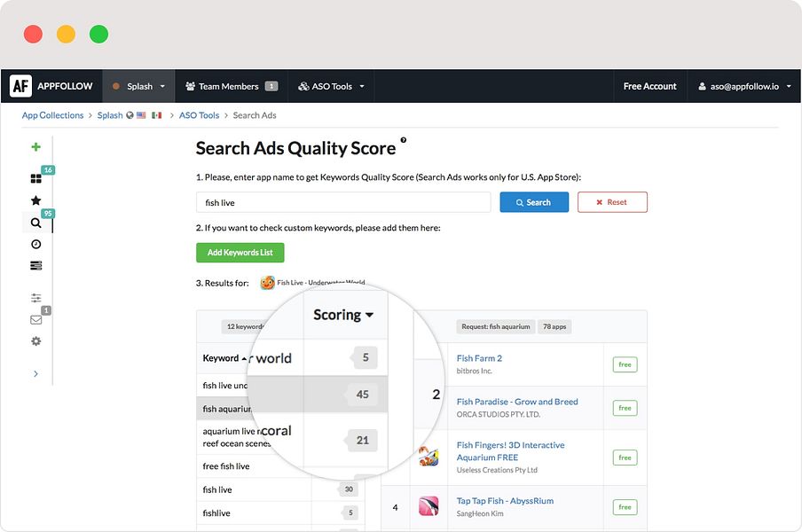Open the apps dashboard grid icon

(35, 179)
